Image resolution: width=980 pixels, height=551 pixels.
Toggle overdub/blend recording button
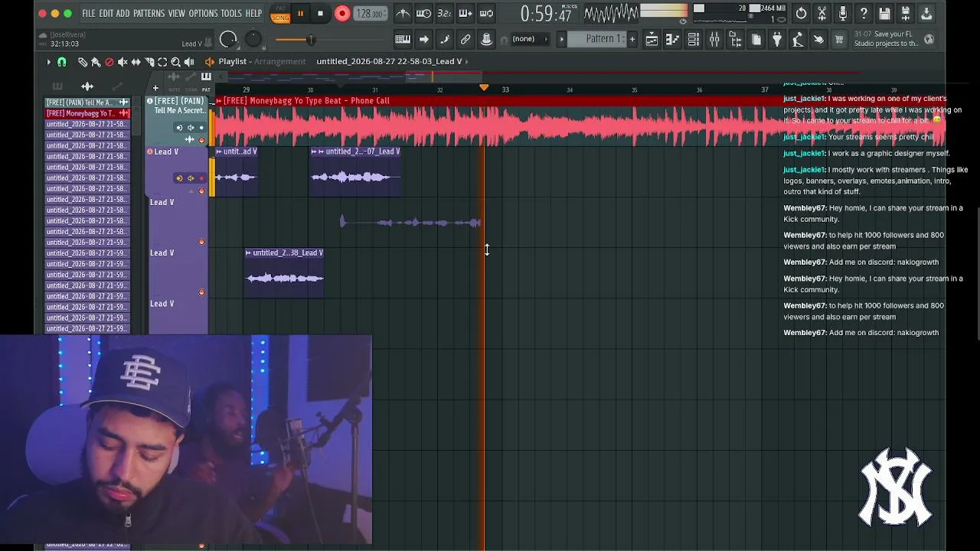[465, 14]
